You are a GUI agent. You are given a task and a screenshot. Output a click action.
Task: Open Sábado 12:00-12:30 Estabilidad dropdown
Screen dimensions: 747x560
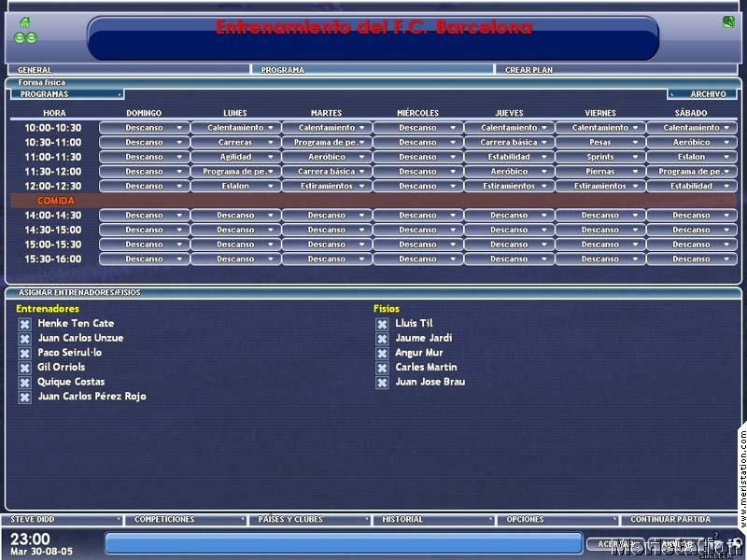click(x=692, y=186)
